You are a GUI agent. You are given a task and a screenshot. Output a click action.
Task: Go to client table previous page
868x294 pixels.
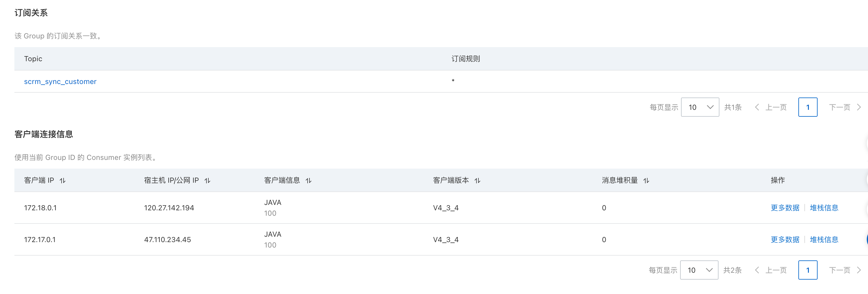(x=771, y=270)
